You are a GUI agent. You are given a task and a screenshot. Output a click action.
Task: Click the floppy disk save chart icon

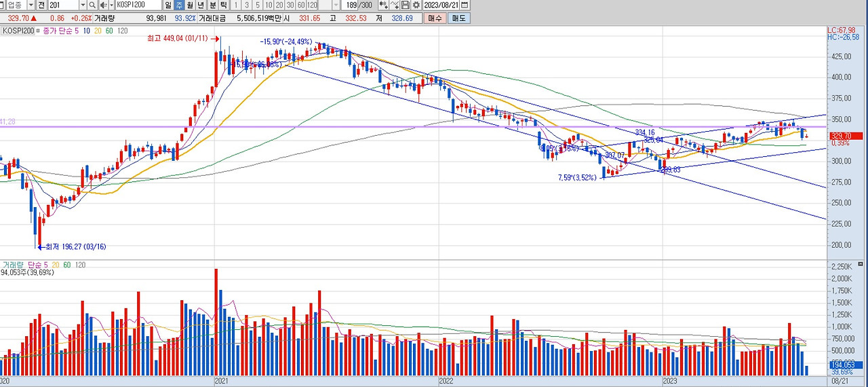[x=405, y=5]
